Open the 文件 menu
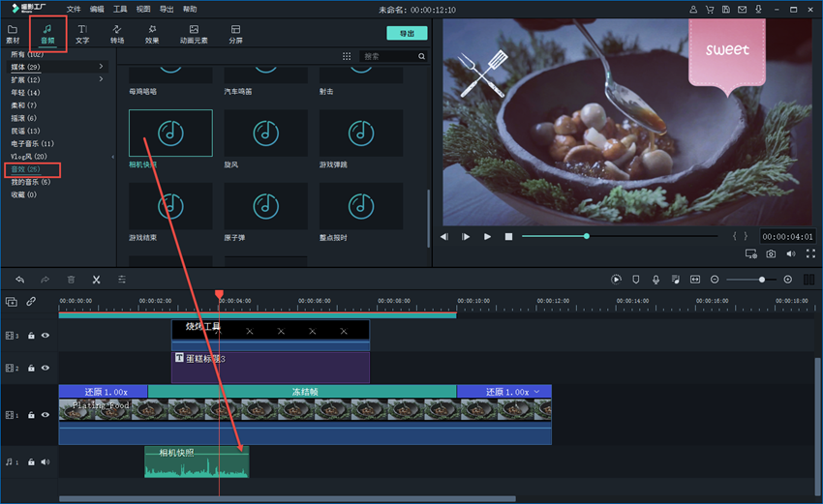823x504 pixels. click(x=74, y=9)
